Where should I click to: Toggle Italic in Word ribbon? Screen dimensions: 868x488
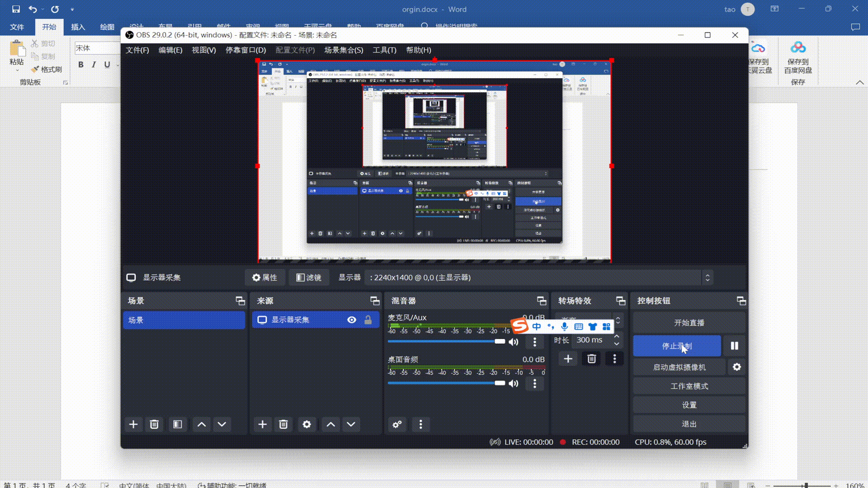pyautogui.click(x=94, y=65)
